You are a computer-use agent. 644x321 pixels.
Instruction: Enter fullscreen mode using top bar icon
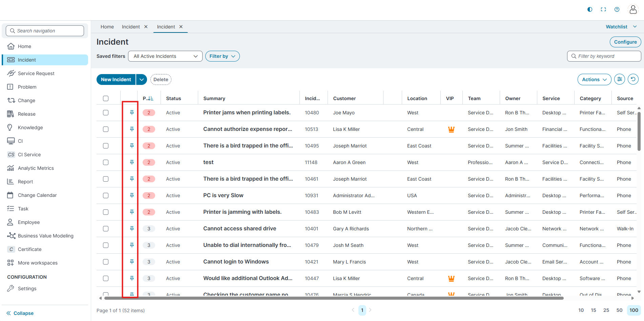click(x=603, y=9)
